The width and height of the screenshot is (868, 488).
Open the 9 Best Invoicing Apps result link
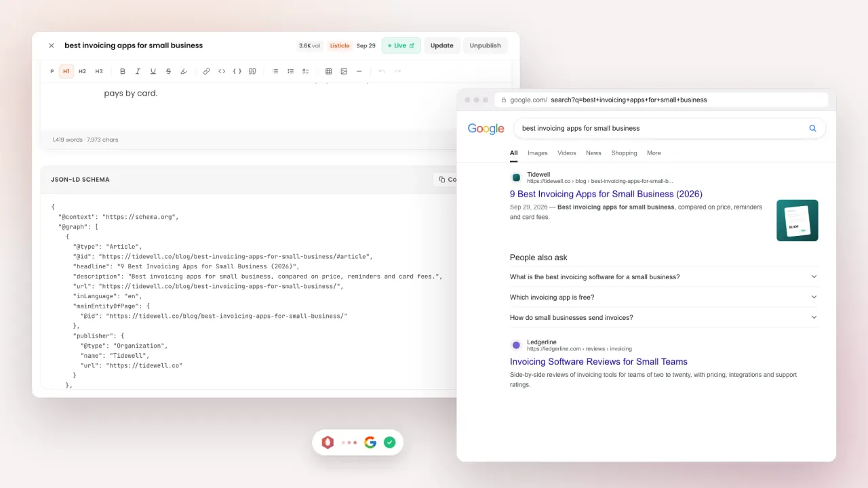coord(606,194)
